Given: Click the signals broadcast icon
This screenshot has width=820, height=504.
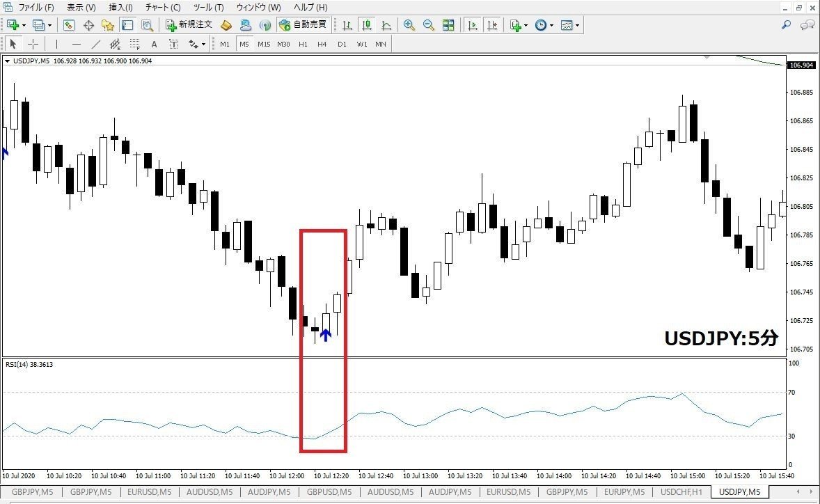Looking at the screenshot, I should [266, 25].
